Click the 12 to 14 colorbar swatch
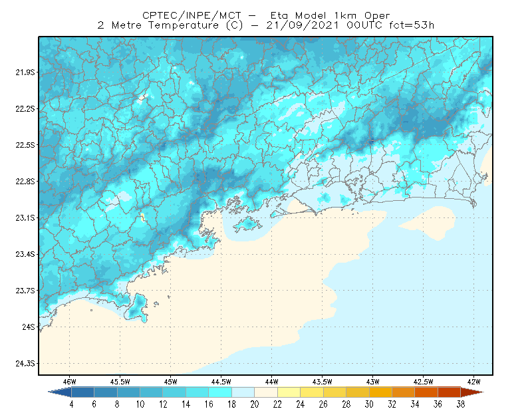532x411 pixels. [x=174, y=392]
